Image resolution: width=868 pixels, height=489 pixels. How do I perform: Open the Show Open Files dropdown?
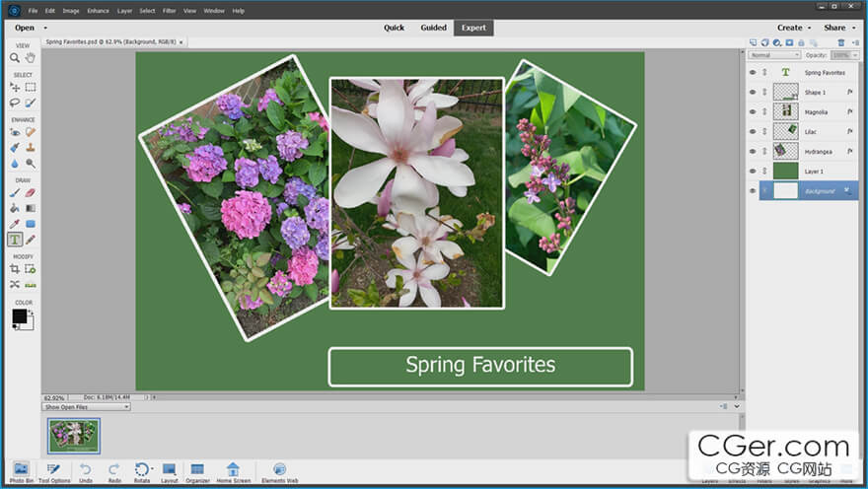(x=87, y=407)
